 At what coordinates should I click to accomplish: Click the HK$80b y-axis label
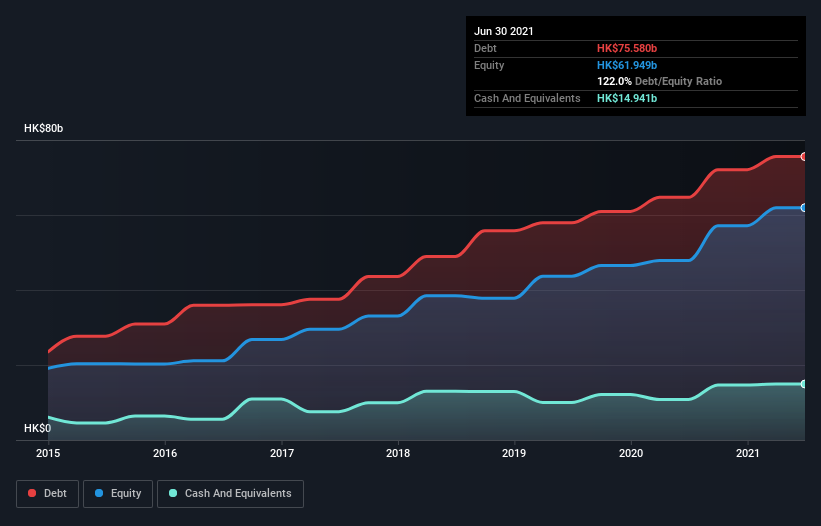[43, 128]
